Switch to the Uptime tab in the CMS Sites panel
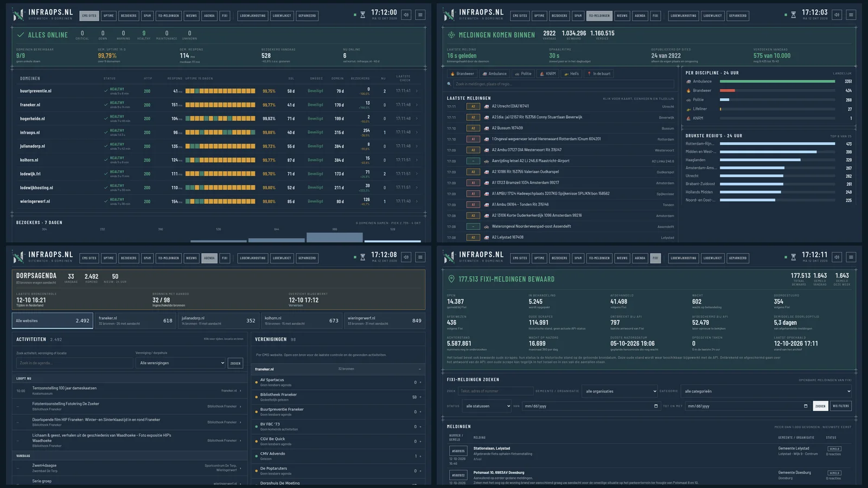 click(108, 16)
